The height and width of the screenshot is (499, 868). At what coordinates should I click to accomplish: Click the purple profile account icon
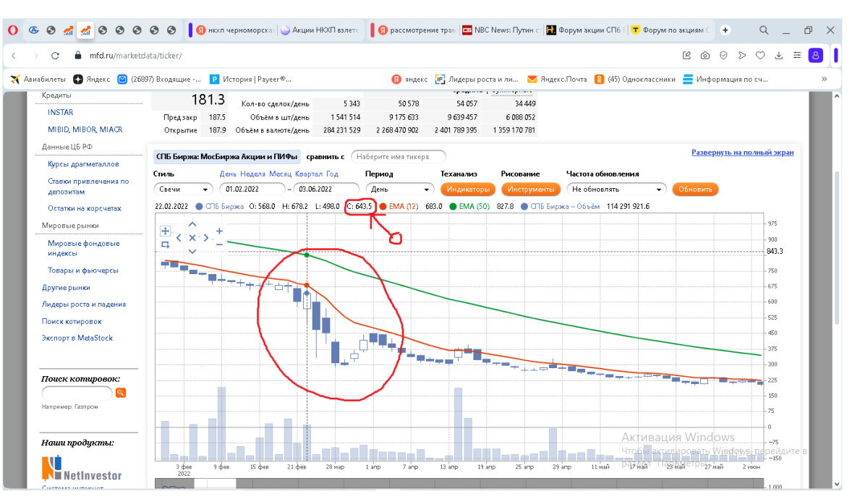[x=816, y=55]
